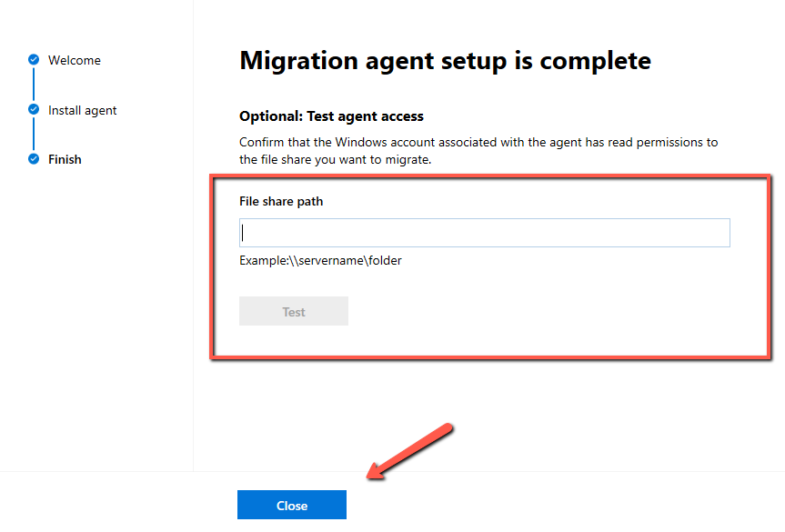Screen dimensions: 785x532
Task: Select the Welcome step label
Action: 75,60
